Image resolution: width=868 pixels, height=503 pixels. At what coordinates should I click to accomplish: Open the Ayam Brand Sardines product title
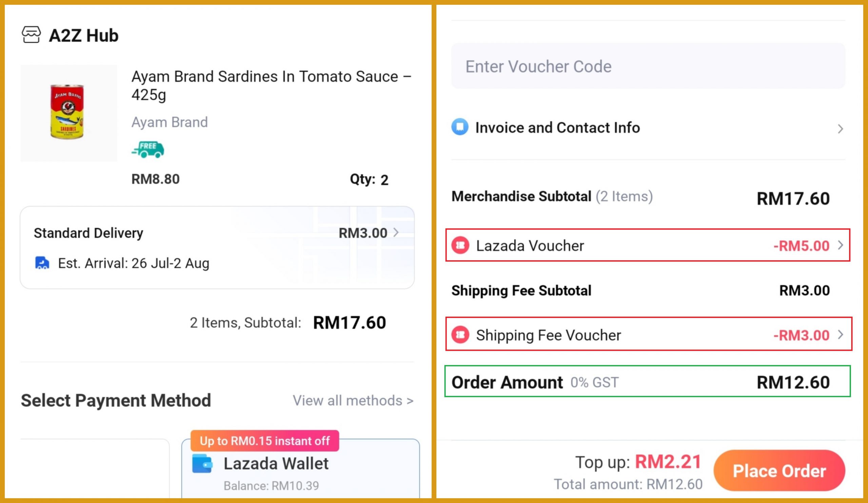coord(272,85)
